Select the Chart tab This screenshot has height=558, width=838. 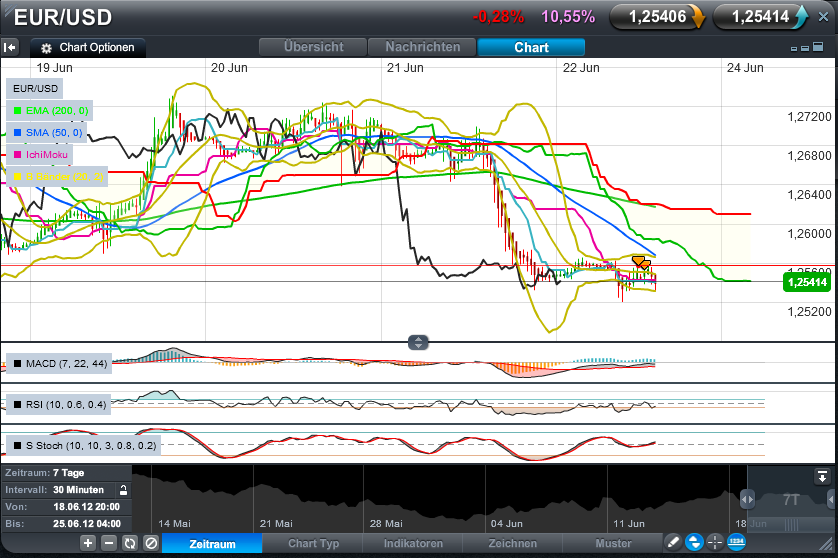[531, 47]
